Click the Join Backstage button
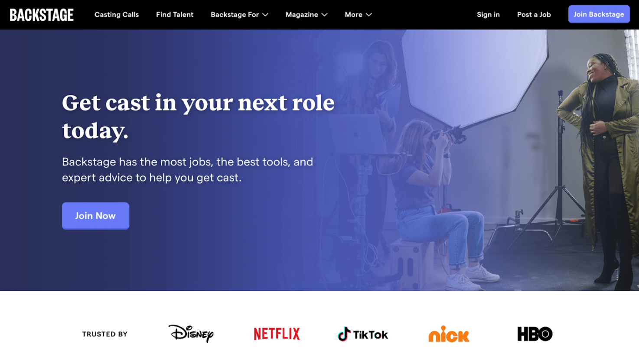Image resolution: width=639 pixels, height=364 pixels. coord(599,14)
